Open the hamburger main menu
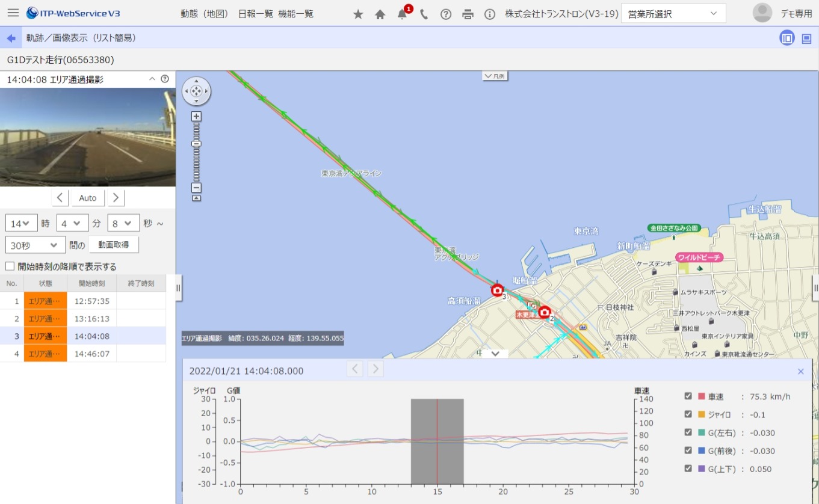 pyautogui.click(x=13, y=13)
